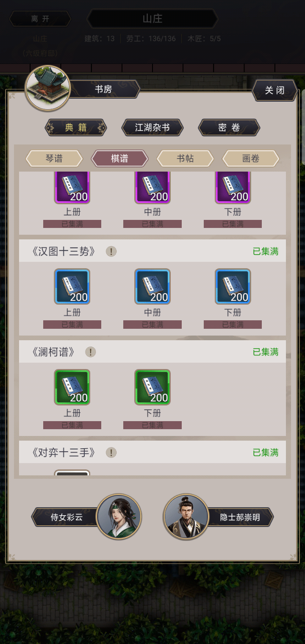
Task: Tap the blue 中册 book of 《汉图十三势》
Action: 152,286
